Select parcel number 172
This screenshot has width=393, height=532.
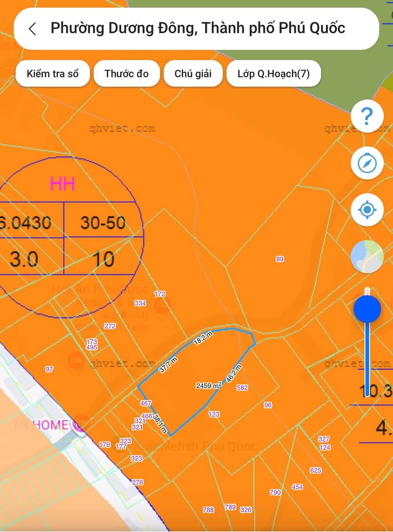coord(160,294)
